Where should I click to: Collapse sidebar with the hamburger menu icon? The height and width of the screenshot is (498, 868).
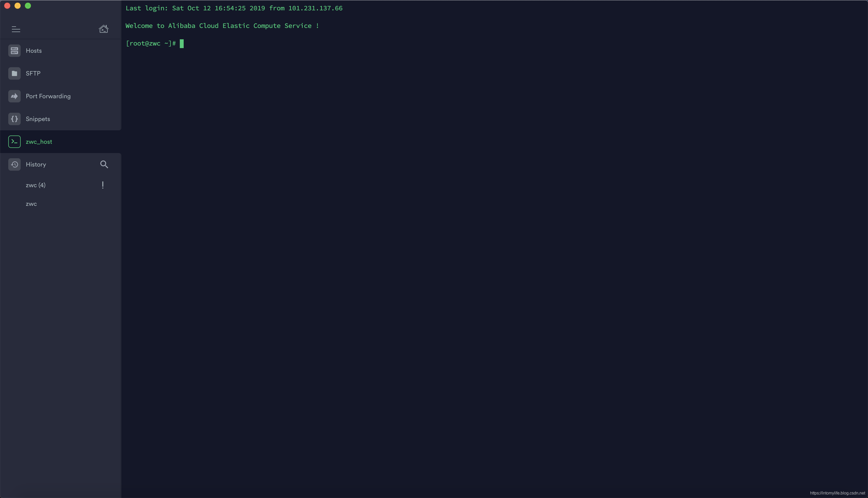[16, 29]
